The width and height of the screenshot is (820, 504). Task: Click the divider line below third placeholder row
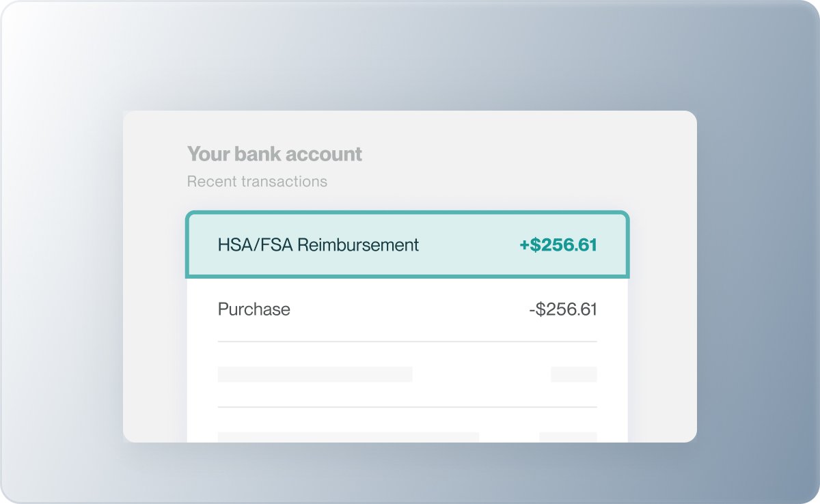407,407
